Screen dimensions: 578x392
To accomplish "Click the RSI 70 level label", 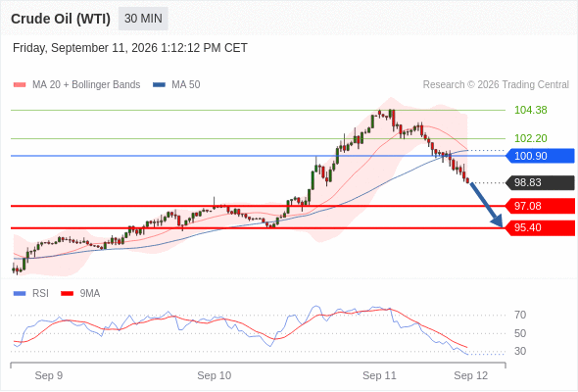I will (520, 315).
